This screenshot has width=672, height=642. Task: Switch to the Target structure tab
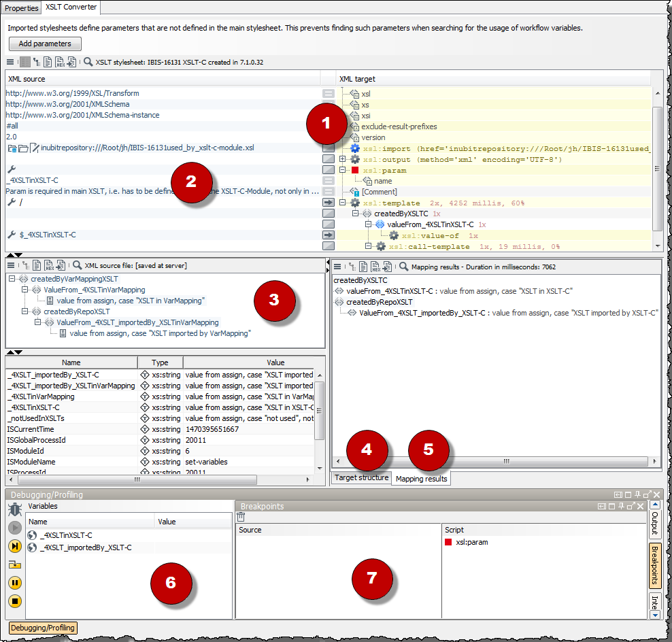coord(361,478)
